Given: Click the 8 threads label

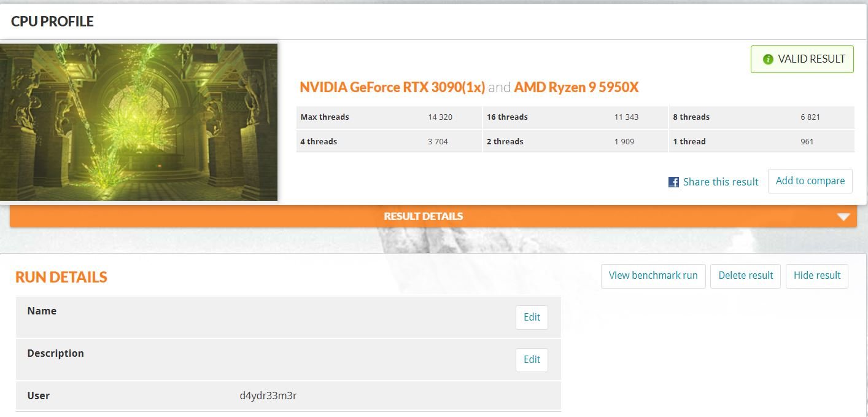Looking at the screenshot, I should pyautogui.click(x=691, y=117).
